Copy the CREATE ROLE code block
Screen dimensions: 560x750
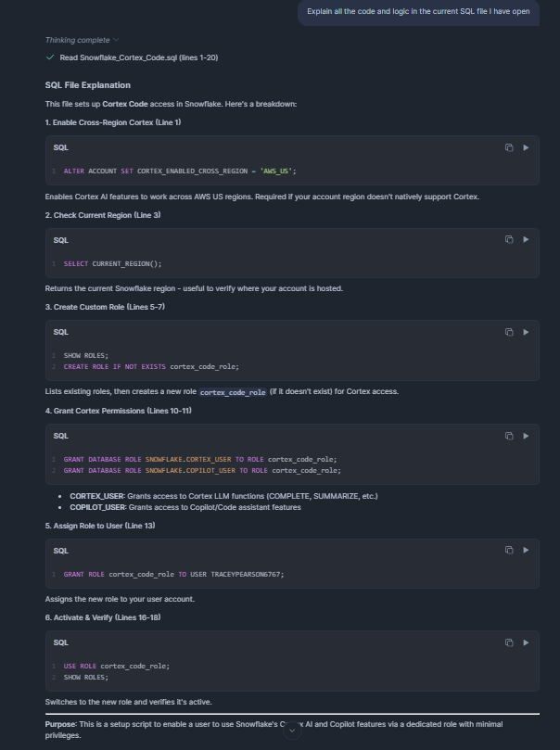tap(507, 332)
